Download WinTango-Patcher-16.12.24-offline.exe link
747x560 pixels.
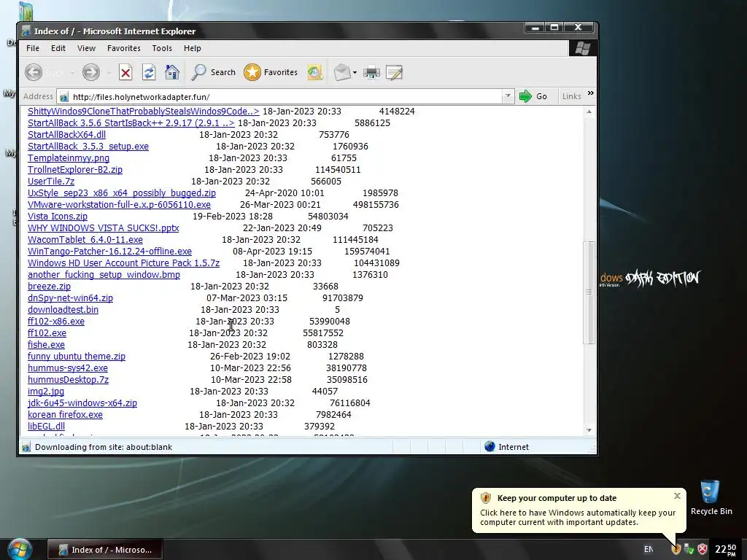pyautogui.click(x=109, y=252)
